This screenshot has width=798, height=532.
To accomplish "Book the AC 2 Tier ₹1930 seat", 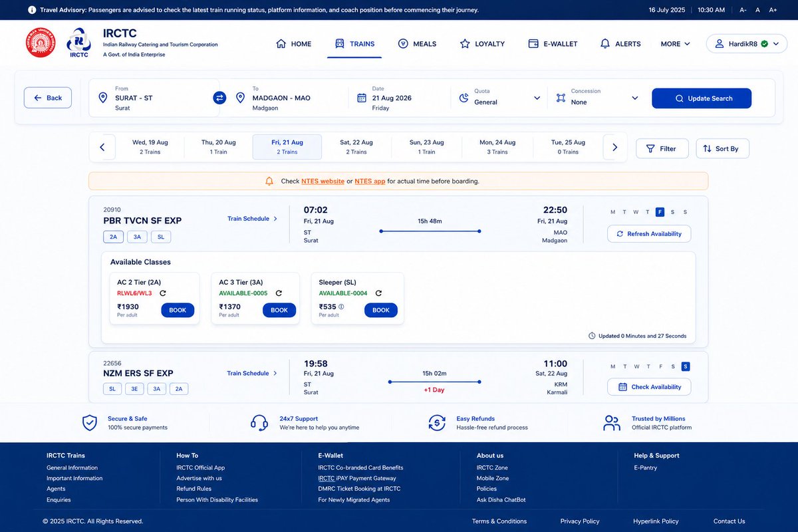I will pos(178,310).
